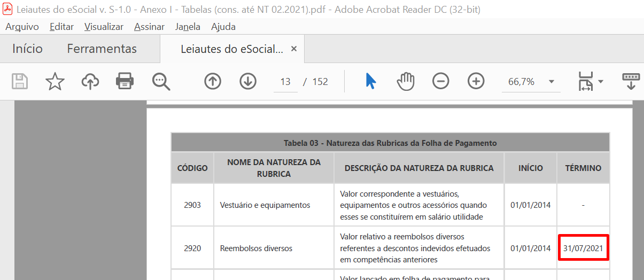Open the Editar menu

point(61,26)
